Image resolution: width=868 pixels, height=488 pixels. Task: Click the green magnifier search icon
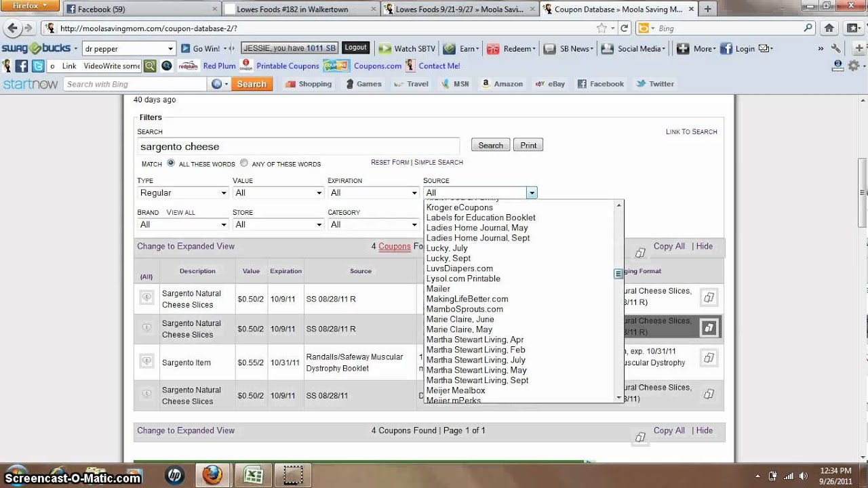click(150, 66)
